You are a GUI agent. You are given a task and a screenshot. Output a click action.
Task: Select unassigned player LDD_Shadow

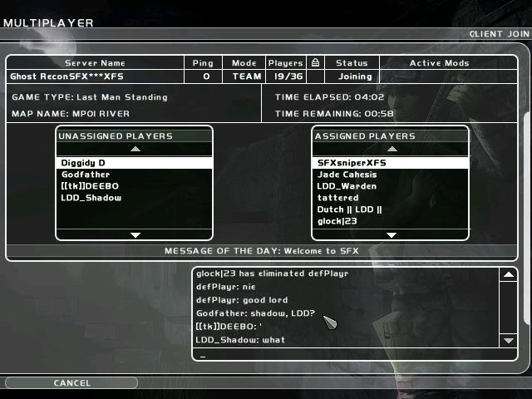[135, 198]
